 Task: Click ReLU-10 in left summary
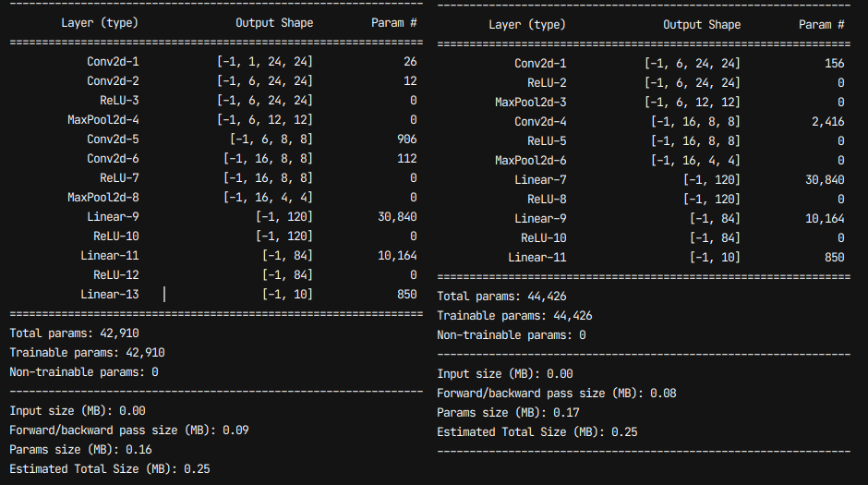(x=116, y=236)
